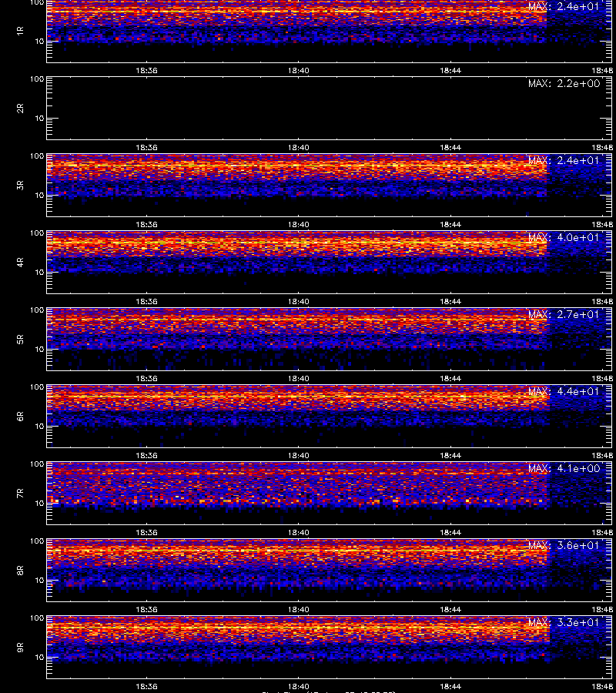Click the 3R panel axis label

coord(20,185)
